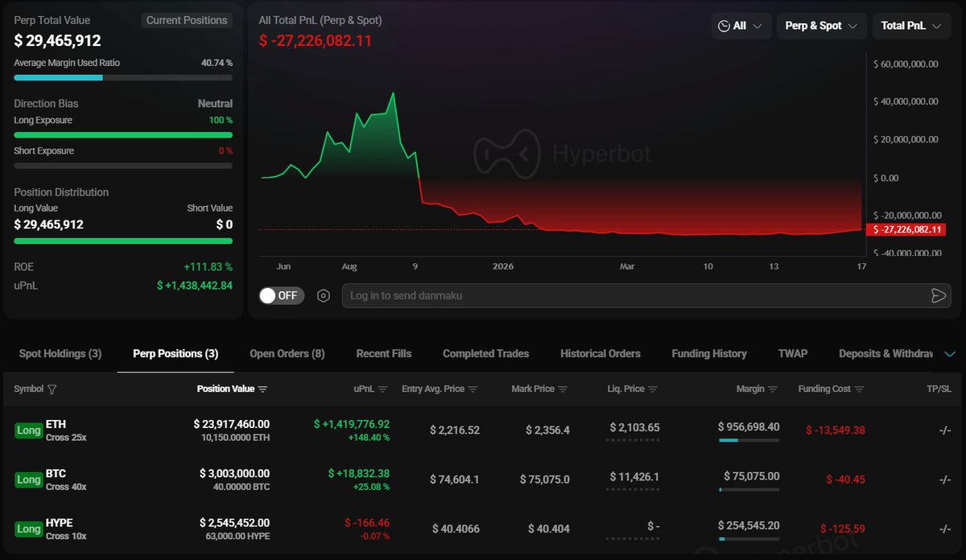The image size is (966, 560).
Task: Click the uPnL column sort icon
Action: 382,389
